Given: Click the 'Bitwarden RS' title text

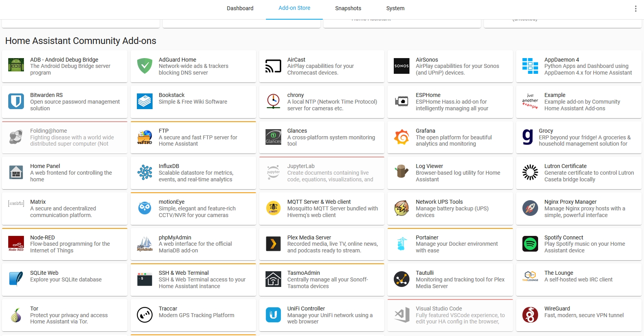Looking at the screenshot, I should pyautogui.click(x=46, y=95).
